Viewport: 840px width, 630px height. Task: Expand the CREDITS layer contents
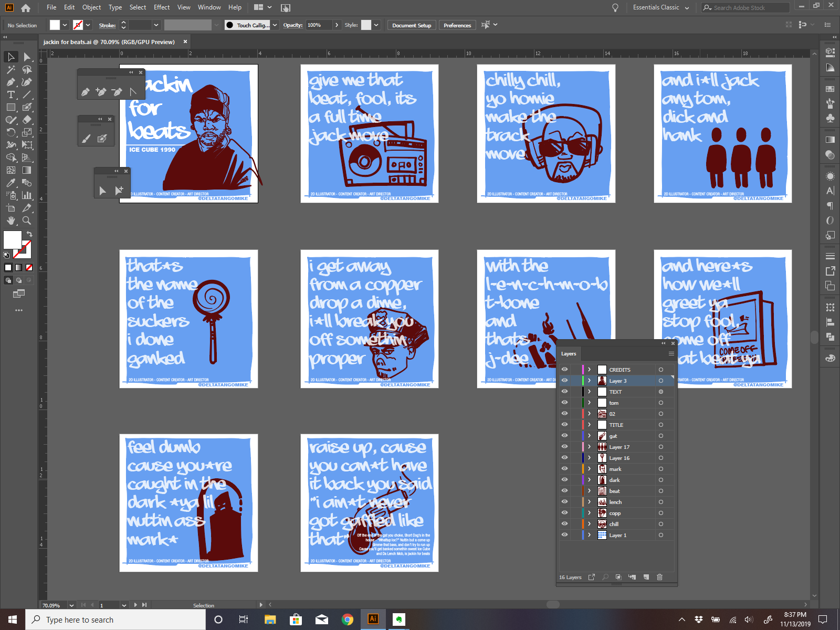(x=590, y=370)
